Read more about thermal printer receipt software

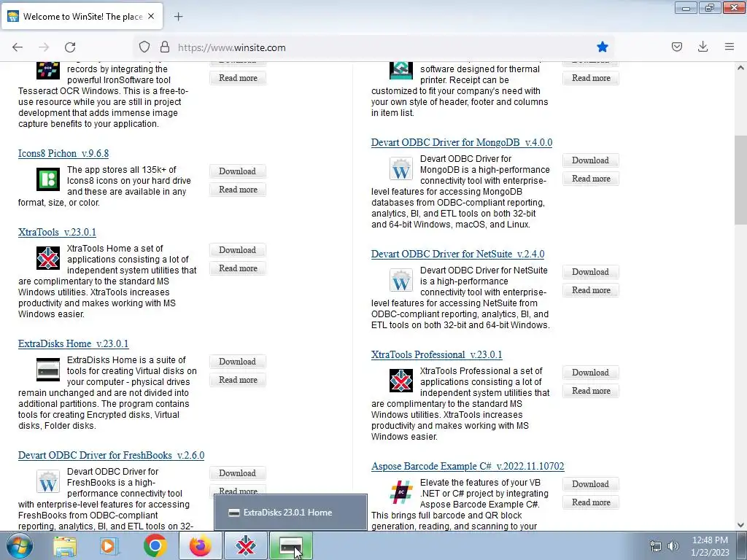591,78
